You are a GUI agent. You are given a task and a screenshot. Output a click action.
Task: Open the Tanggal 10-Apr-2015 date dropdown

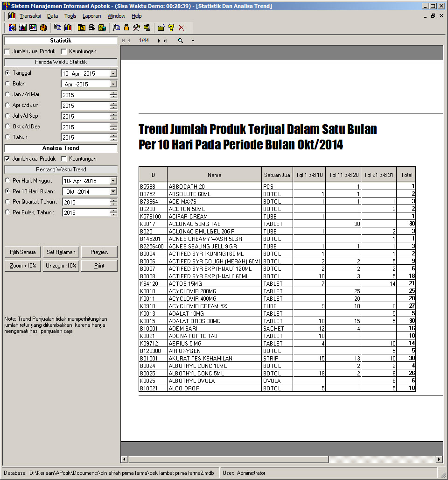(x=113, y=73)
